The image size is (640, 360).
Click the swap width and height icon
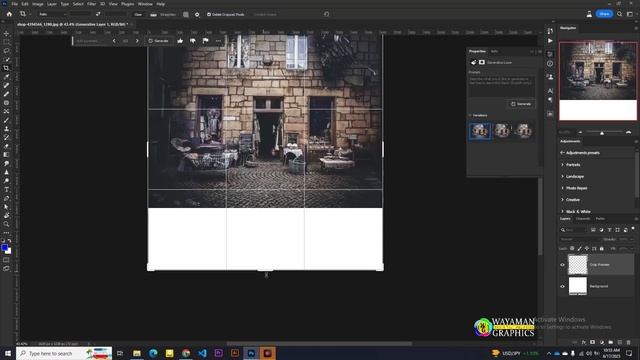pyautogui.click(x=98, y=14)
